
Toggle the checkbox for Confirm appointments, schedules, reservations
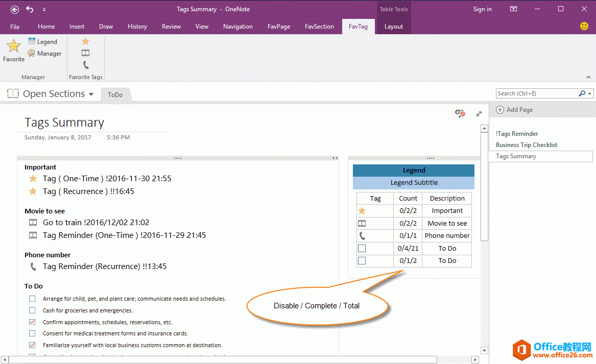32,322
